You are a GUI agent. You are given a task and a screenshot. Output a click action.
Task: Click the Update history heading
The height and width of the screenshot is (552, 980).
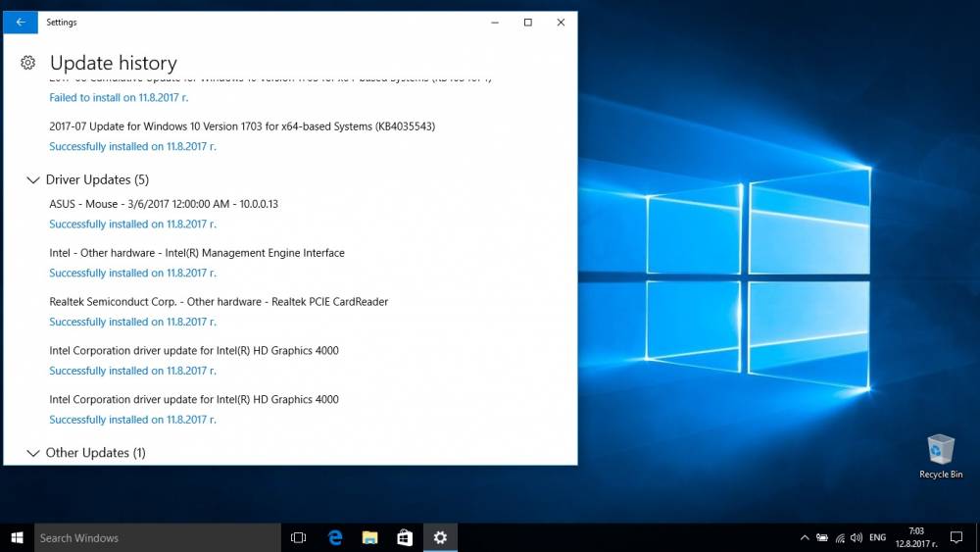coord(113,63)
